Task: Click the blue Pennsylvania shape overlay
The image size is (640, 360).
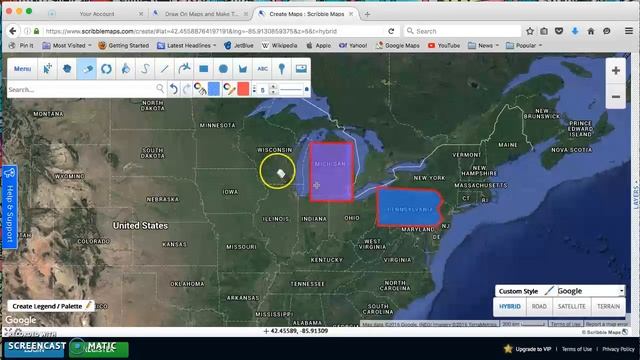Action: pyautogui.click(x=409, y=207)
